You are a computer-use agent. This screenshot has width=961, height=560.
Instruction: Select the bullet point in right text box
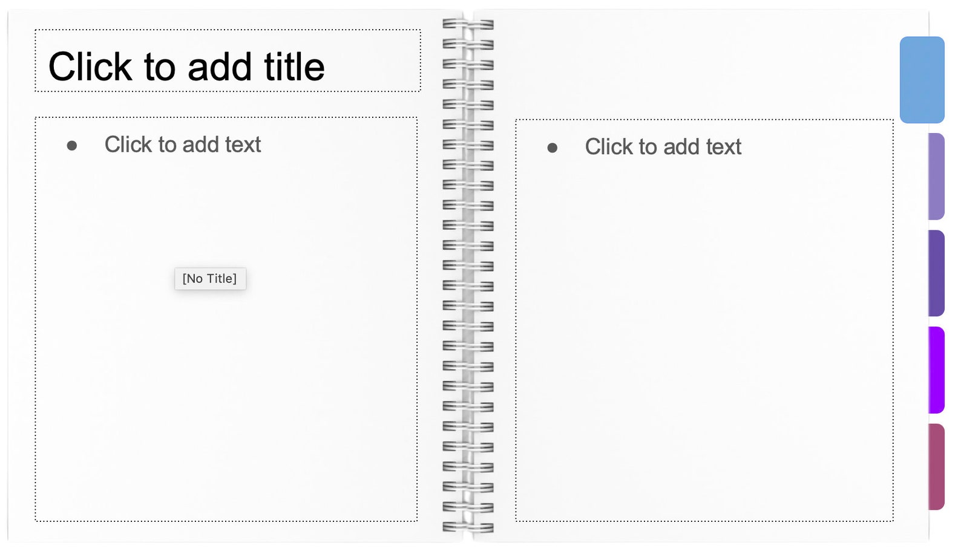click(x=552, y=148)
